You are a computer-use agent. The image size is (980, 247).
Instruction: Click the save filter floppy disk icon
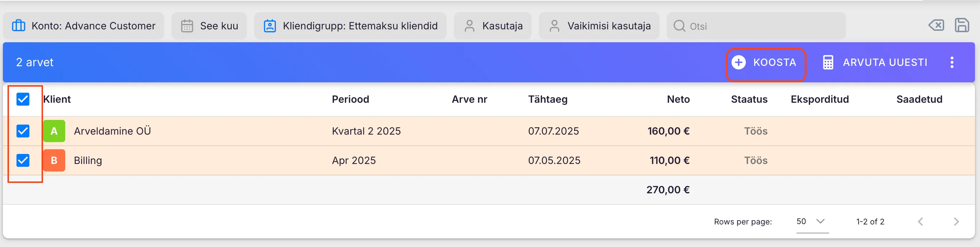[x=961, y=25]
